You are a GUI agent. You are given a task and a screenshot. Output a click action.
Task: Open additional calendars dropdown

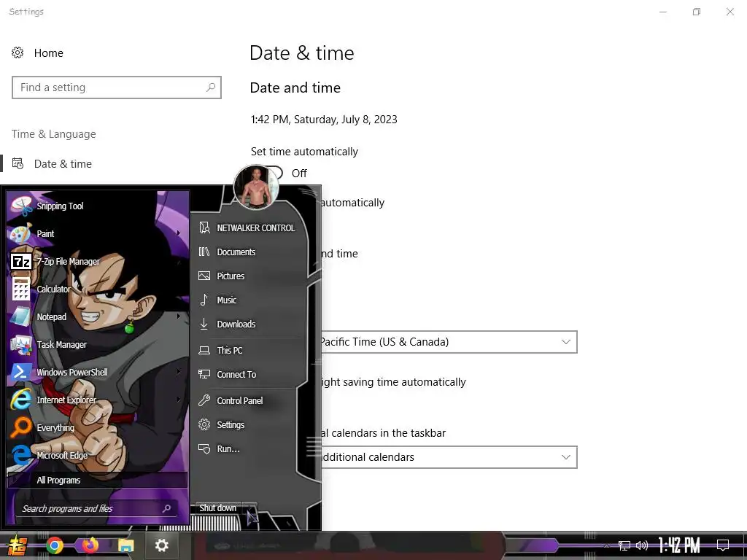click(448, 457)
